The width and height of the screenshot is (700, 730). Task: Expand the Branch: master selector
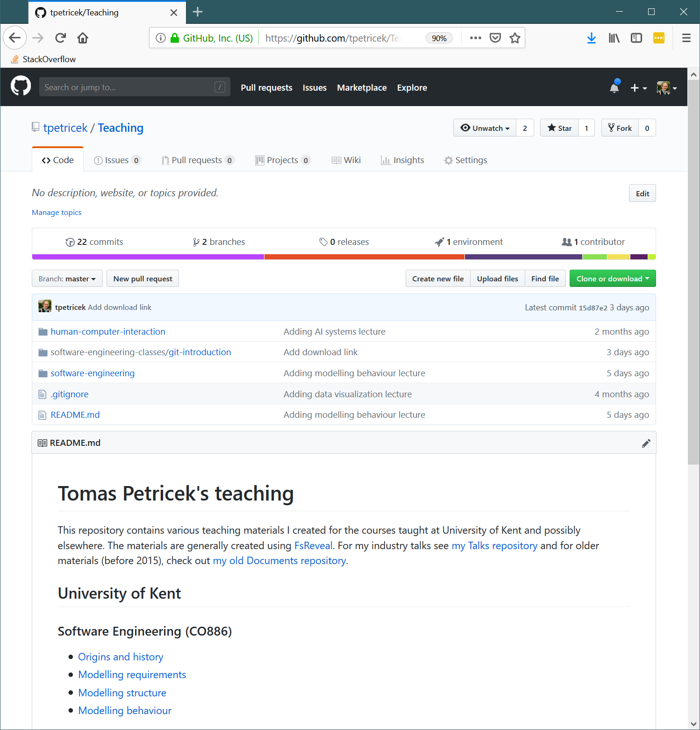click(67, 279)
